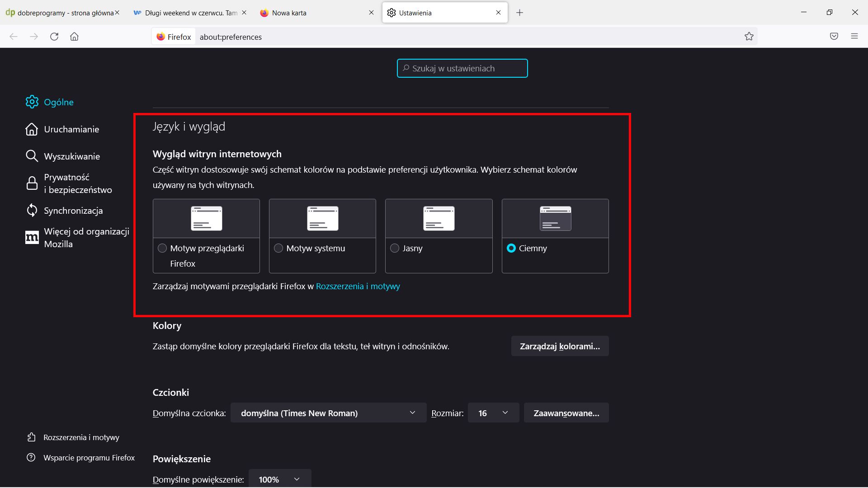Image resolution: width=868 pixels, height=488 pixels.
Task: Click the Mozilla organization icon in sidebar
Action: point(32,237)
